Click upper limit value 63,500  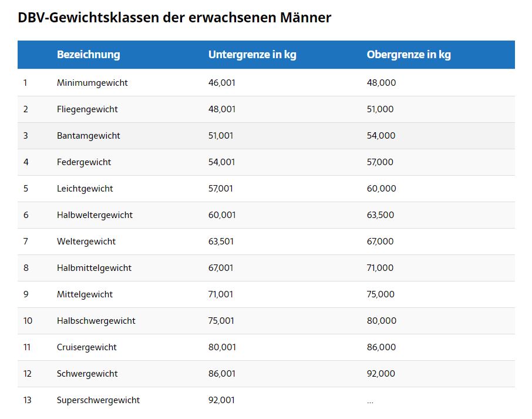pos(381,215)
